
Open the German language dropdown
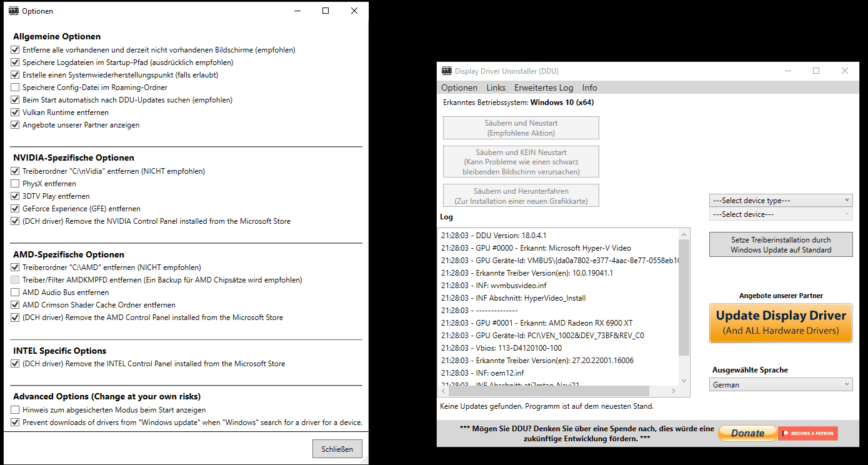(x=781, y=385)
